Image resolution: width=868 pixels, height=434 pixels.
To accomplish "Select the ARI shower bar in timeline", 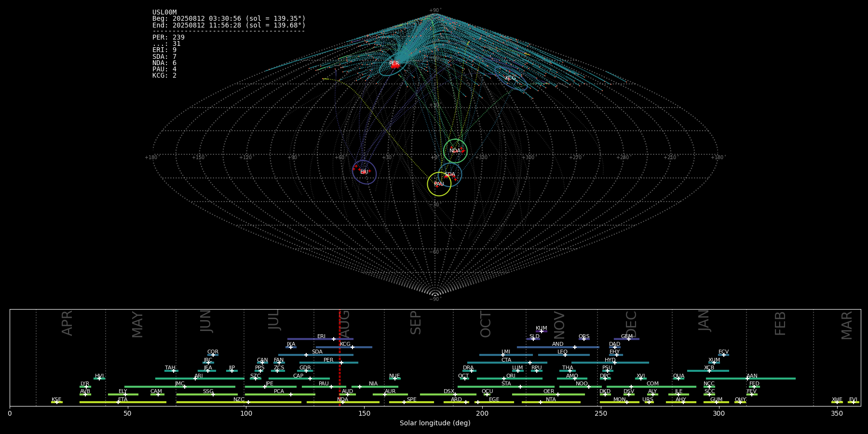I will pos(200,379).
